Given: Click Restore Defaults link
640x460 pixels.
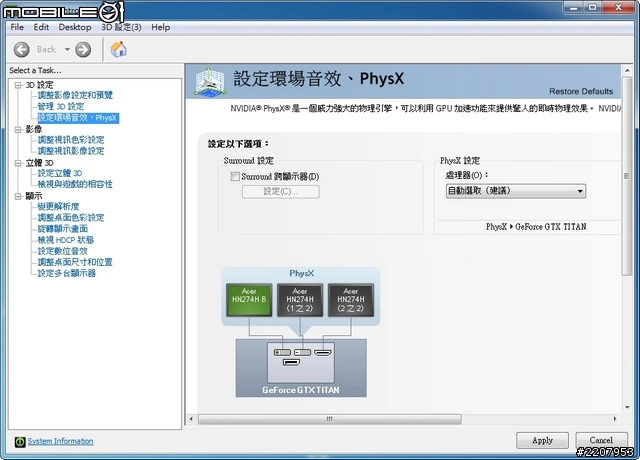Looking at the screenshot, I should click(581, 91).
